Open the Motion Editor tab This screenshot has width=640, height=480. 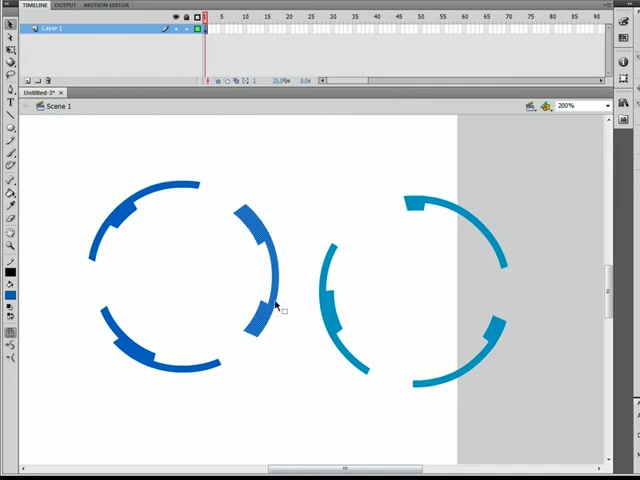click(107, 5)
